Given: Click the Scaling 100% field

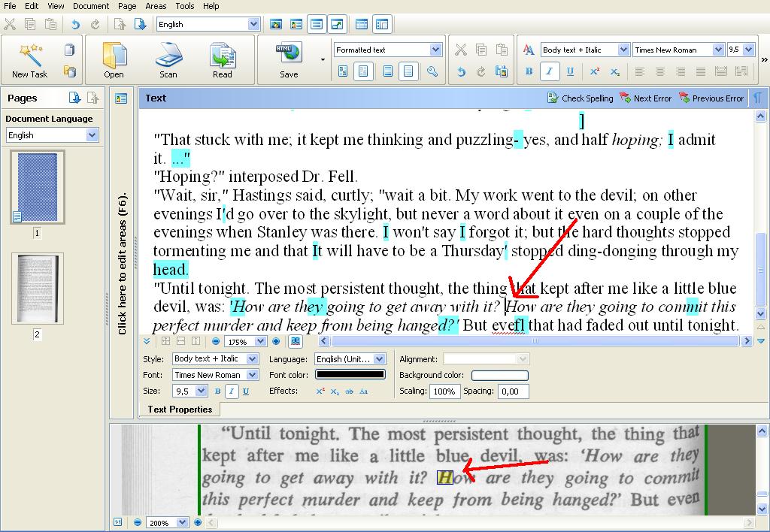Looking at the screenshot, I should tap(444, 391).
